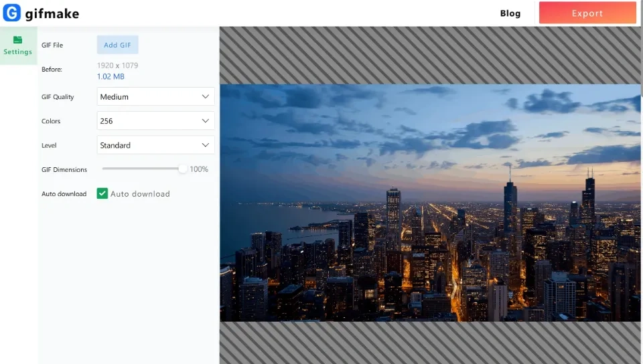Viewport: 643px width, 364px height.
Task: Open the Colors dropdown showing 256
Action: click(155, 121)
